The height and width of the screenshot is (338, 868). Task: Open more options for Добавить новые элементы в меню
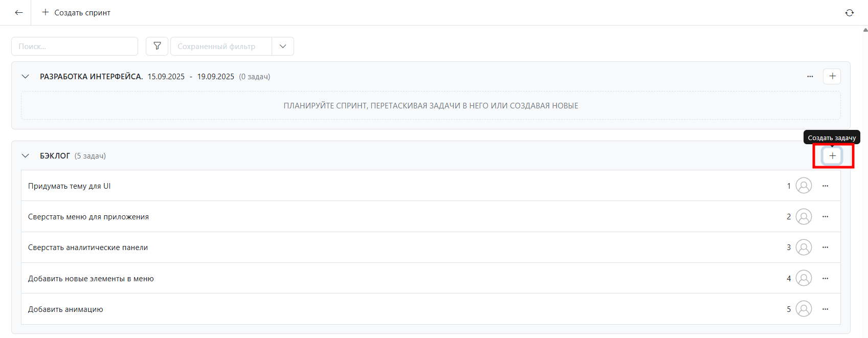[x=825, y=278]
